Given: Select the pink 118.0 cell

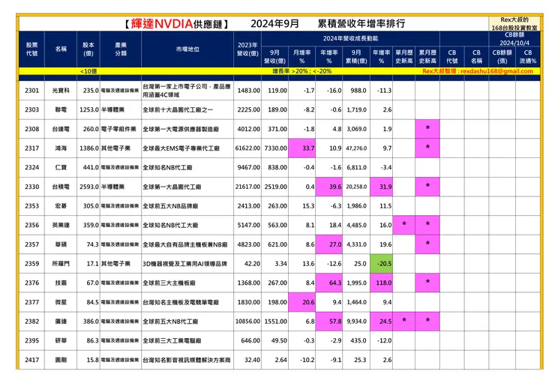Looking at the screenshot, I should (381, 283).
